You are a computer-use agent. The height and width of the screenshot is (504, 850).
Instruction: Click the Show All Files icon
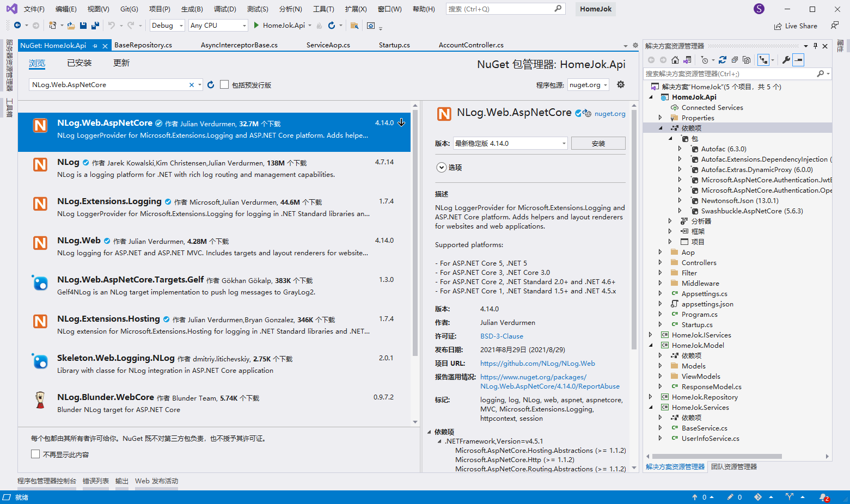pos(747,60)
